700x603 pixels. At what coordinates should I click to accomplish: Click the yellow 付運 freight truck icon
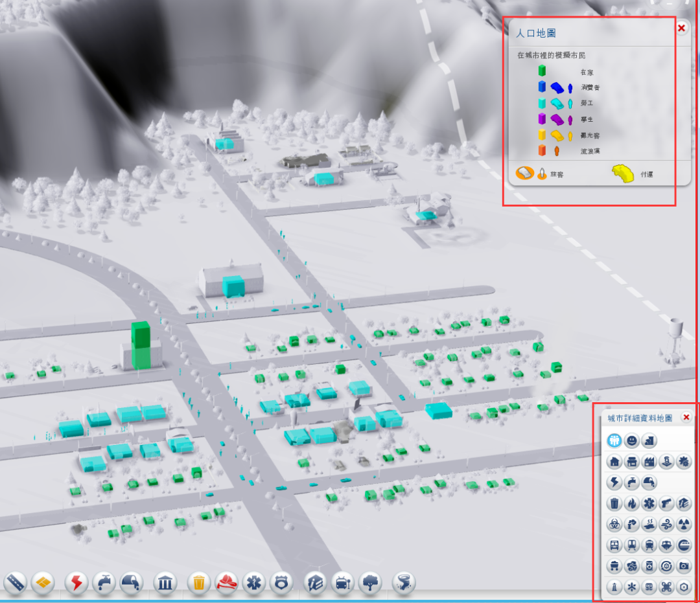click(x=623, y=173)
